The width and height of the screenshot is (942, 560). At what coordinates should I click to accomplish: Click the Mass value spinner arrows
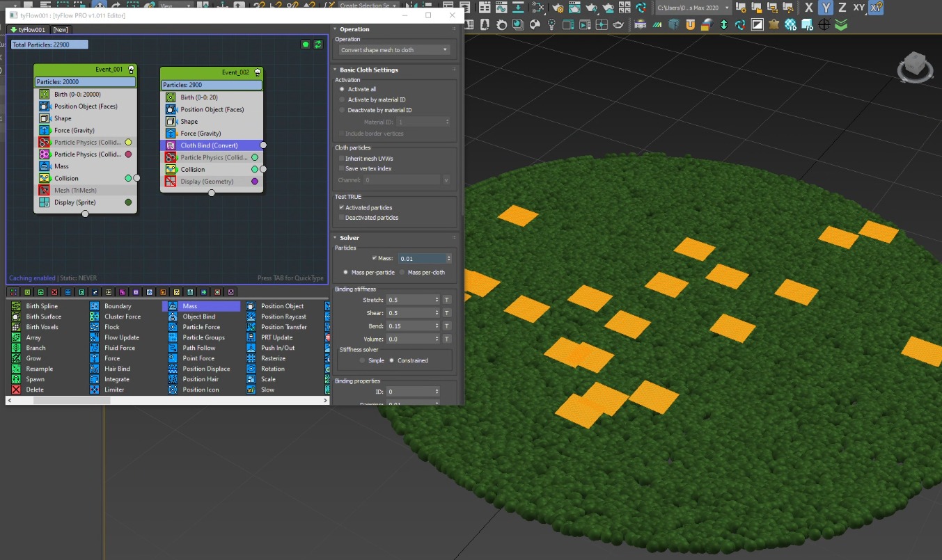coord(448,259)
